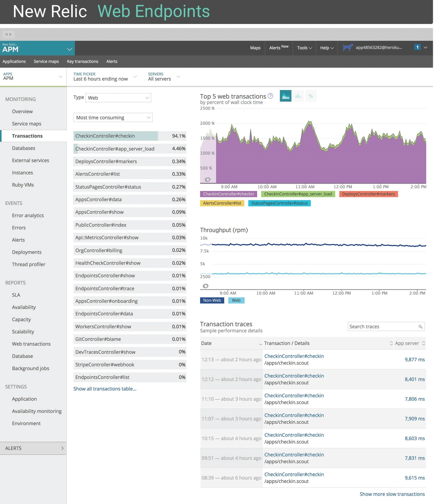This screenshot has width=434, height=504.
Task: Click the Show more slow transactions link
Action: [392, 494]
